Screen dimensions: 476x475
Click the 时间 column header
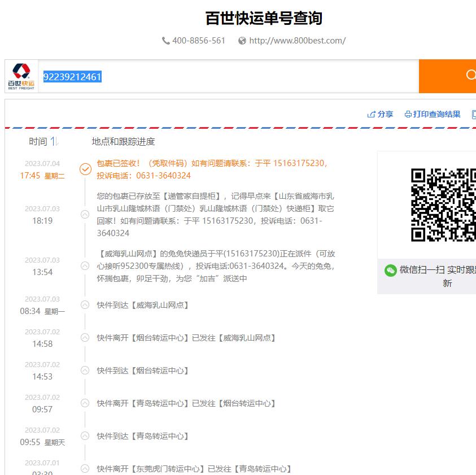(x=38, y=142)
